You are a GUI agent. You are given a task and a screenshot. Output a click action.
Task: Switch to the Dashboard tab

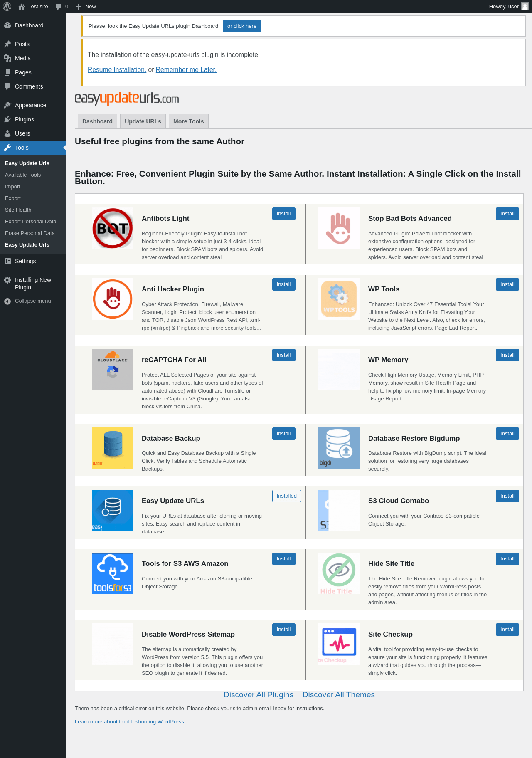point(97,121)
